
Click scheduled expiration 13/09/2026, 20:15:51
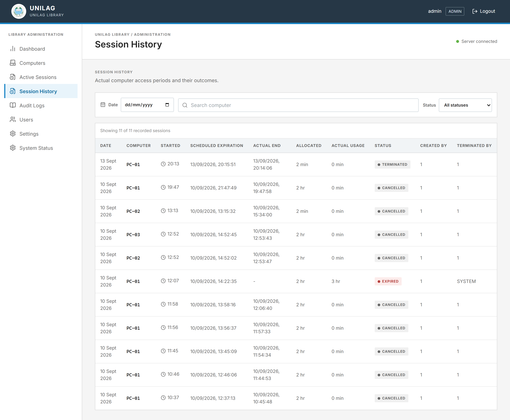click(213, 164)
